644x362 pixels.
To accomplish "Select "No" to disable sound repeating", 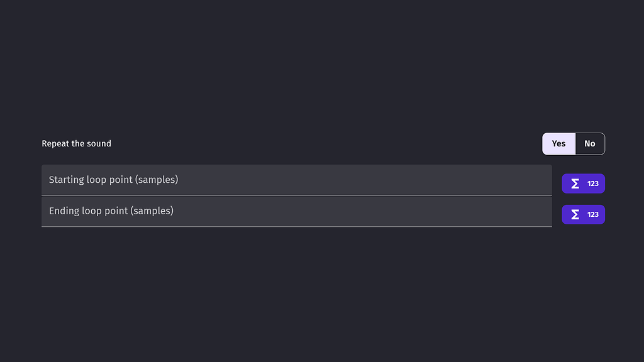I will [x=589, y=143].
